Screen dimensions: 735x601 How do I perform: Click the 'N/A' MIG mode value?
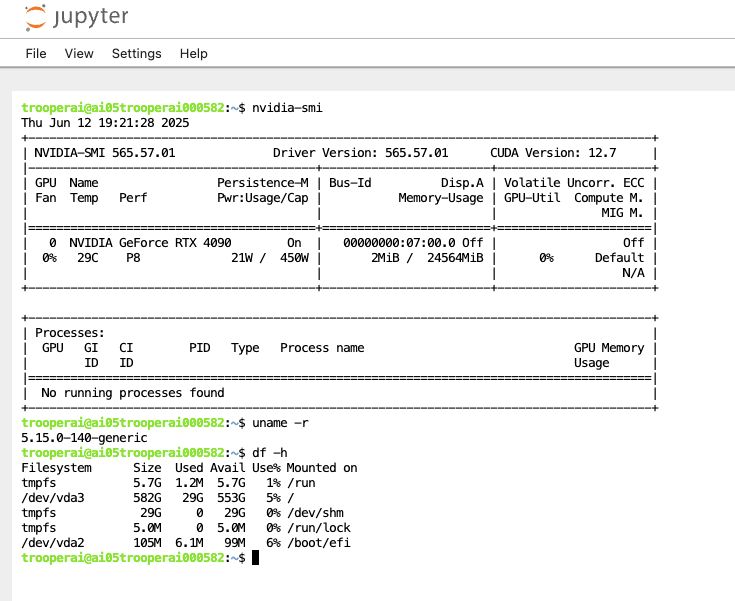[633, 273]
